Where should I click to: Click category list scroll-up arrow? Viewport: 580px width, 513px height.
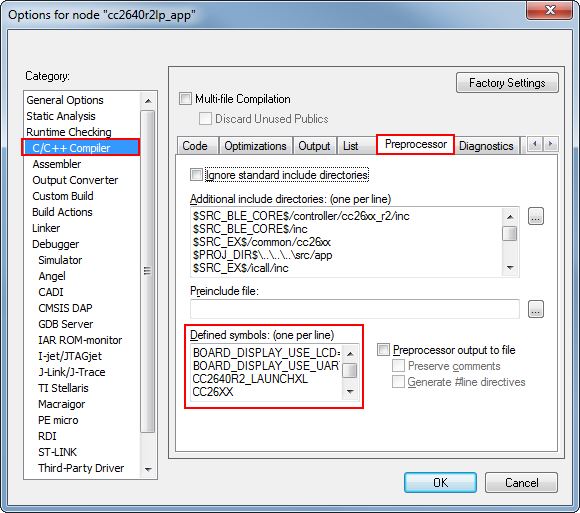(x=148, y=101)
